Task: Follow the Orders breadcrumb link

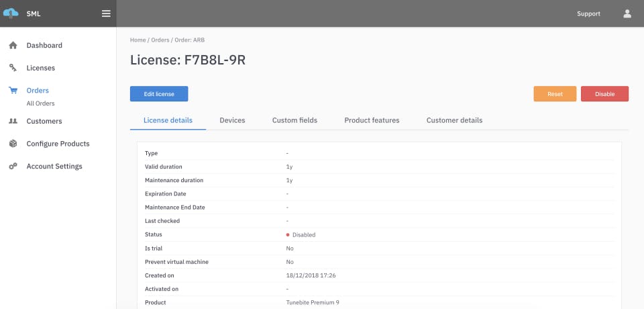Action: [x=160, y=40]
